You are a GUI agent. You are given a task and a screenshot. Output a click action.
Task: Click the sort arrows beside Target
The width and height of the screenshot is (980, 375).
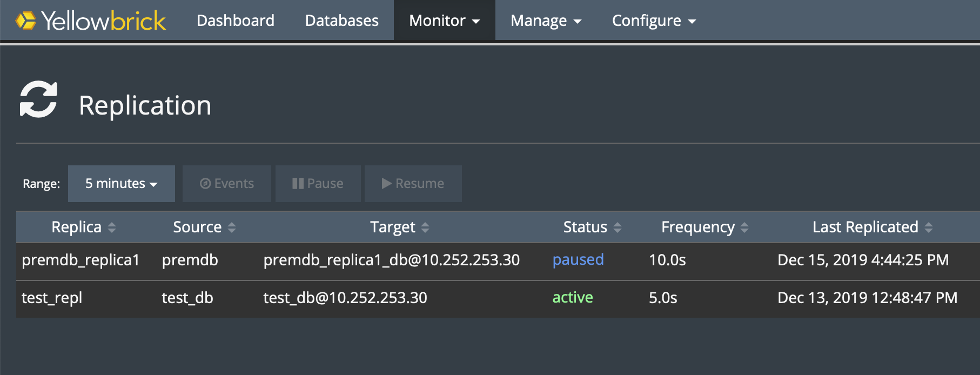coord(425,227)
